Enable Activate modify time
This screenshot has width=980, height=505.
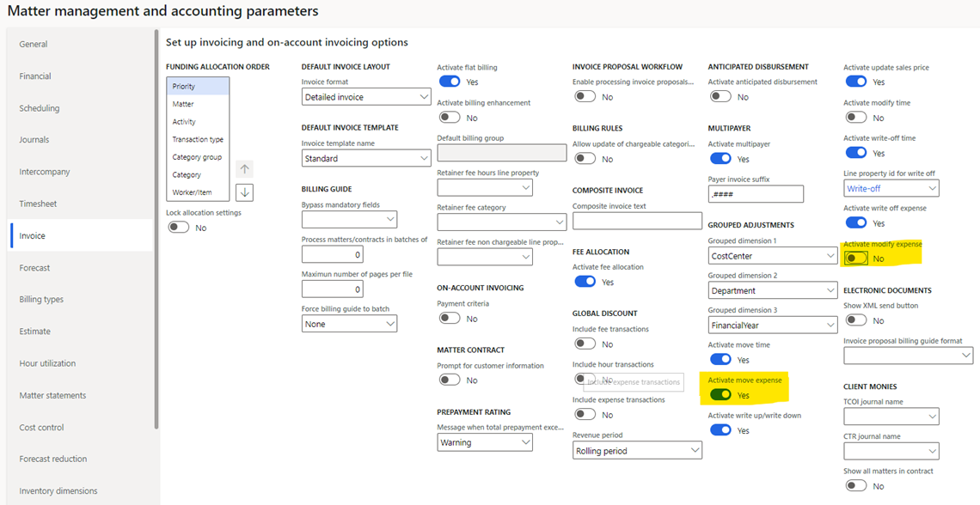point(855,118)
